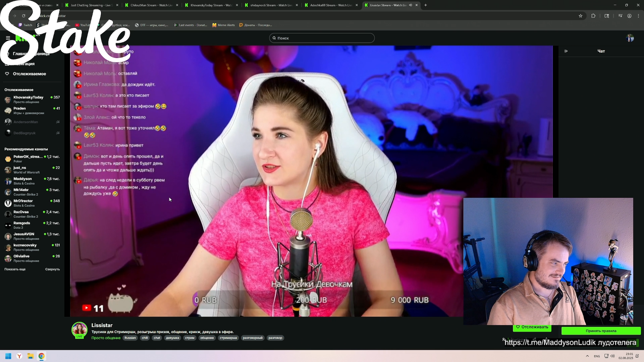This screenshot has height=362, width=644.
Task: Bookmark this page with star icon
Action: pyautogui.click(x=581, y=16)
